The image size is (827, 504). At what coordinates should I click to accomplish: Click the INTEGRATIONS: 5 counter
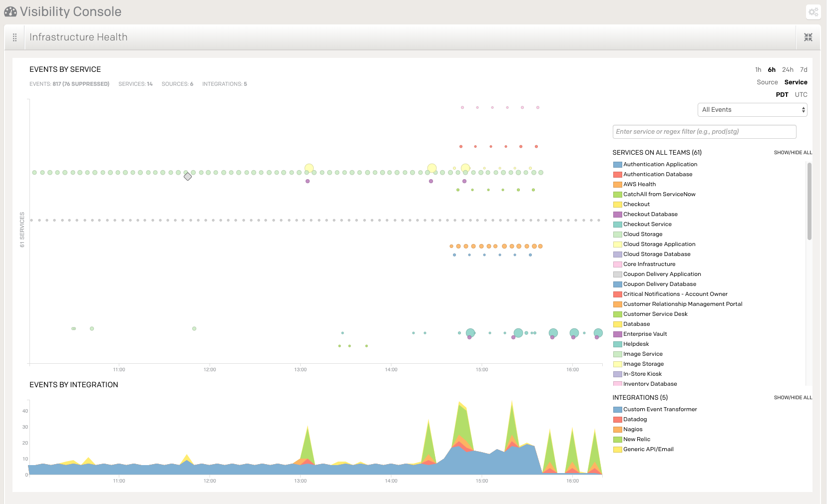225,84
